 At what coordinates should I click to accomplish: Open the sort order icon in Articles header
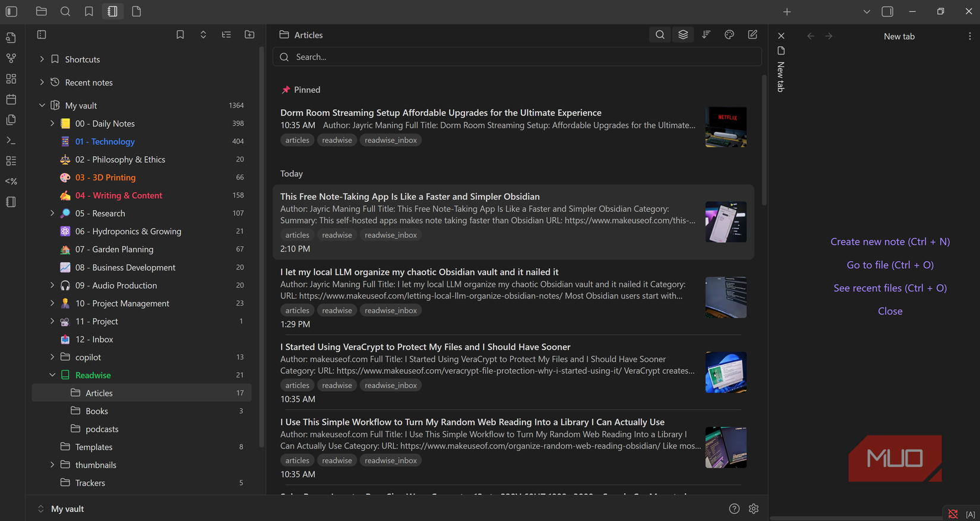(706, 35)
